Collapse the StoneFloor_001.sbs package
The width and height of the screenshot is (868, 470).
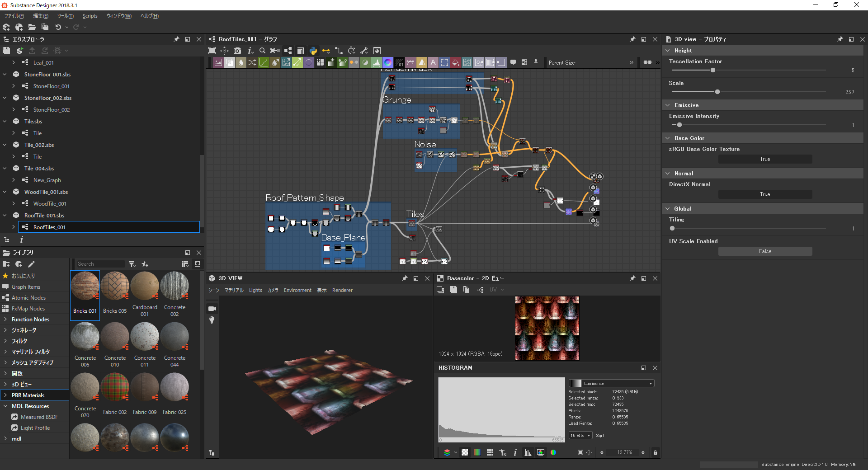click(x=5, y=74)
